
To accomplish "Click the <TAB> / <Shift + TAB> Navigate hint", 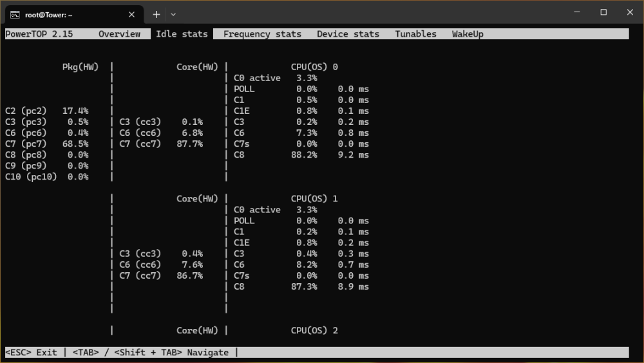I will click(x=150, y=352).
